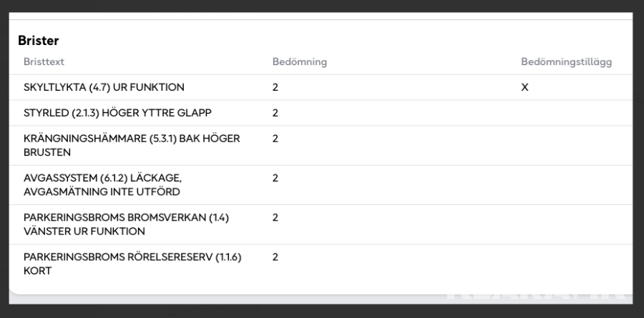
Task: Click the rating 2 for PARKERINGSBROMS BROMSVERKAN
Action: tap(275, 217)
